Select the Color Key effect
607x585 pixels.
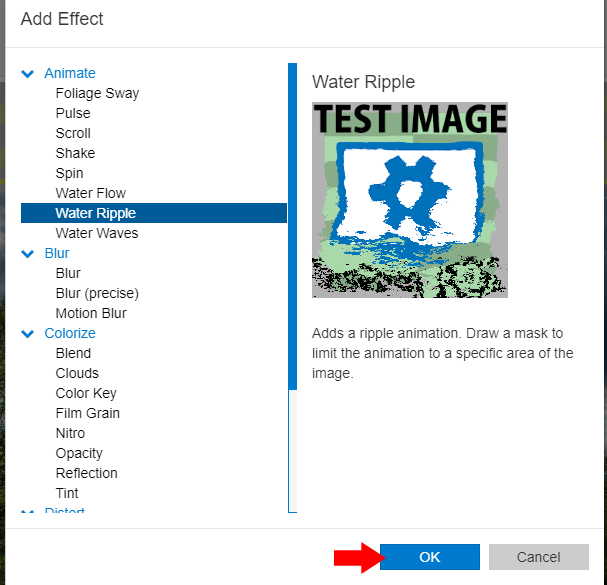coord(87,393)
